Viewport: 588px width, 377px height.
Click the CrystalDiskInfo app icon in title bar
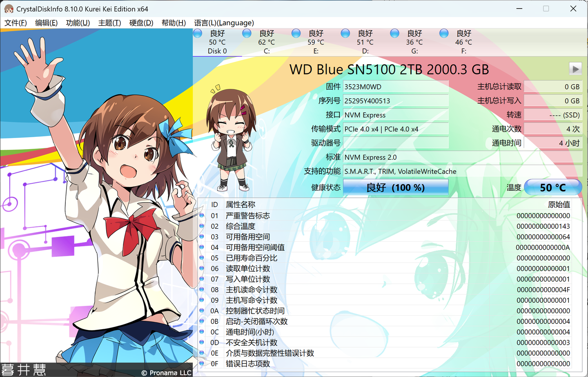(9, 9)
